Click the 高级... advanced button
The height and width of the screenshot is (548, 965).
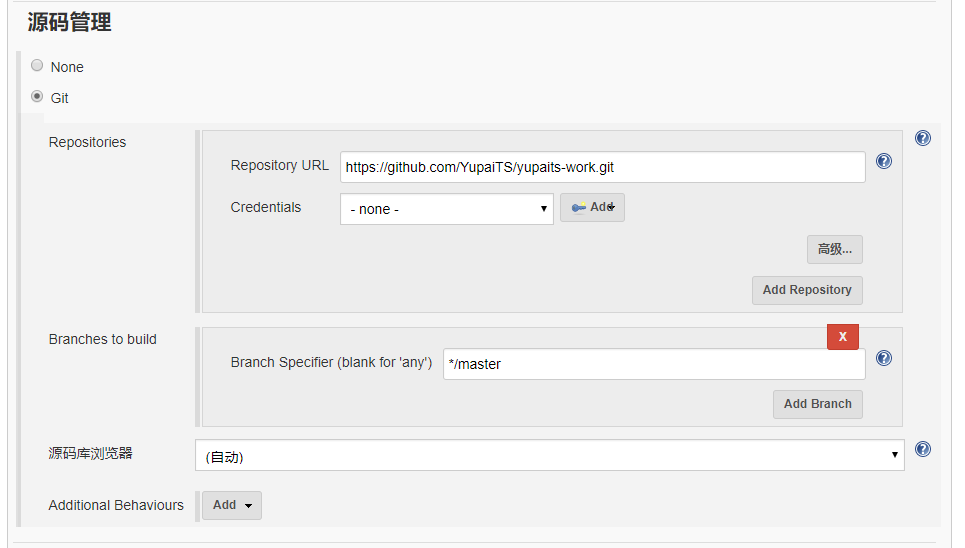click(834, 249)
